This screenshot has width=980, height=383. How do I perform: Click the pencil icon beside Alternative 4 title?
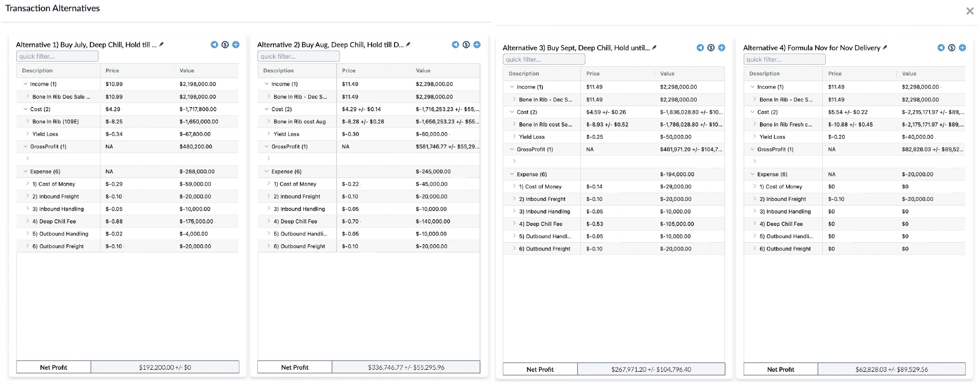pyautogui.click(x=885, y=47)
